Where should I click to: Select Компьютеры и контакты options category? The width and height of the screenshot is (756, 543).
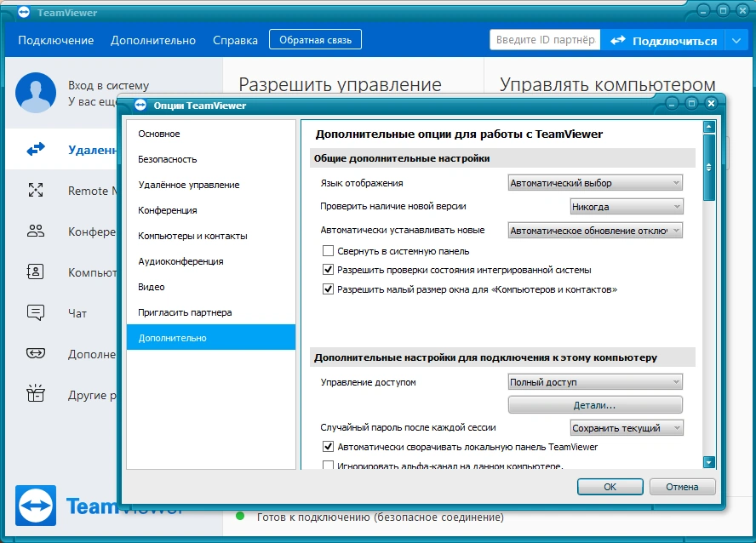210,236
